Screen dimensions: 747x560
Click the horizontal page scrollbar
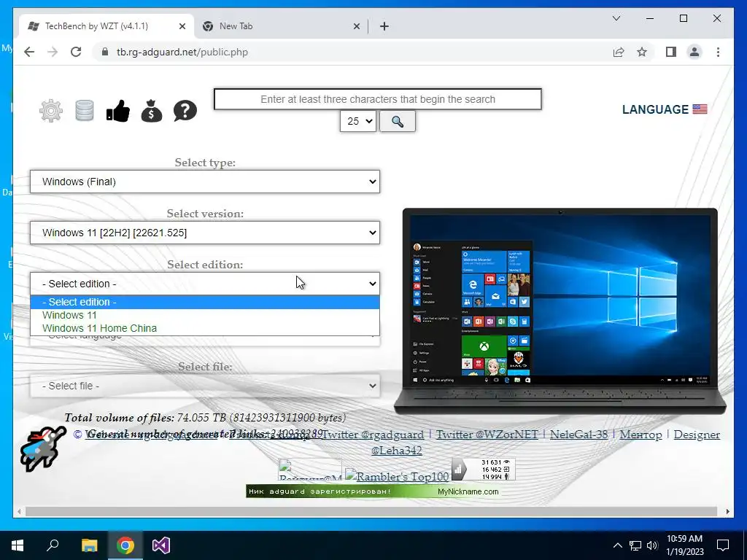point(371,511)
